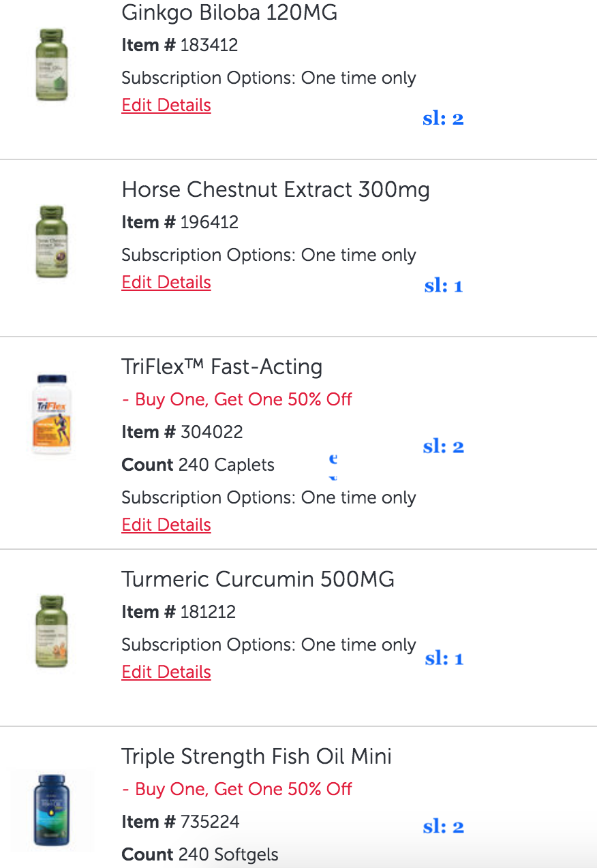This screenshot has height=868, width=597.
Task: Click the 'sl: 2' label beside Ginkgo Biloba
Action: click(x=443, y=119)
